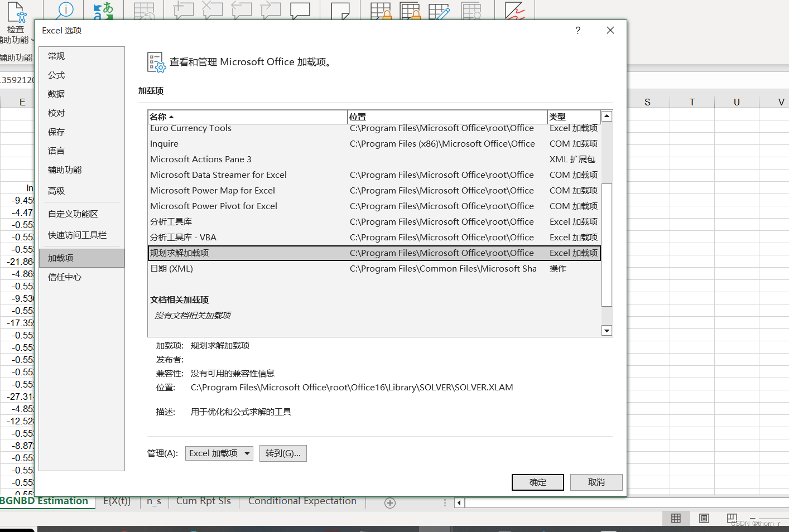The image size is (789, 532).
Task: Switch to Page Break Preview in status bar
Action: point(732,519)
